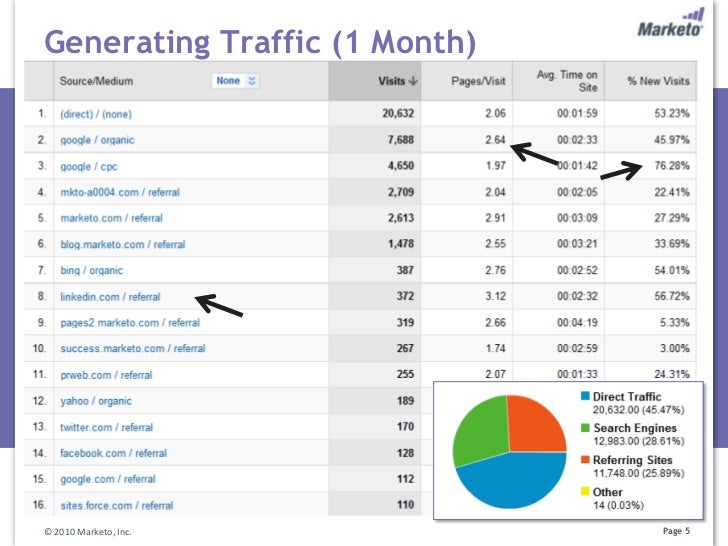This screenshot has width=728, height=546.
Task: Select the visits value 110
Action: 405,505
